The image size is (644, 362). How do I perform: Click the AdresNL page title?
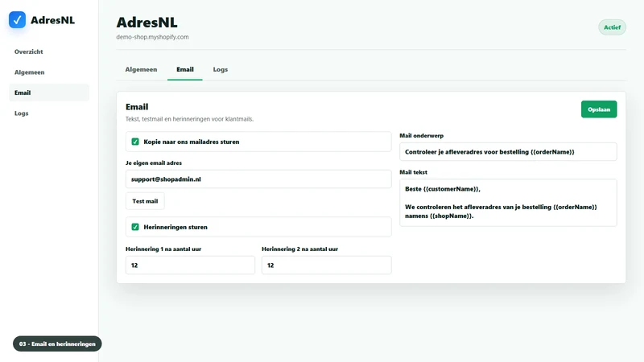pos(147,23)
